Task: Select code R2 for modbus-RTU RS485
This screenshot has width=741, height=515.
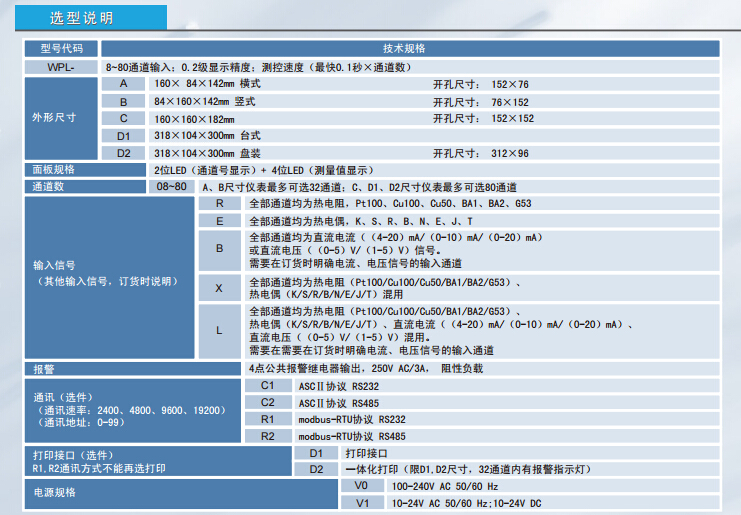Action: click(267, 436)
